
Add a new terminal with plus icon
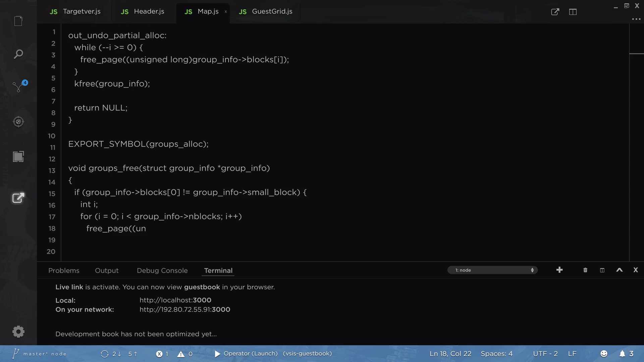(559, 270)
